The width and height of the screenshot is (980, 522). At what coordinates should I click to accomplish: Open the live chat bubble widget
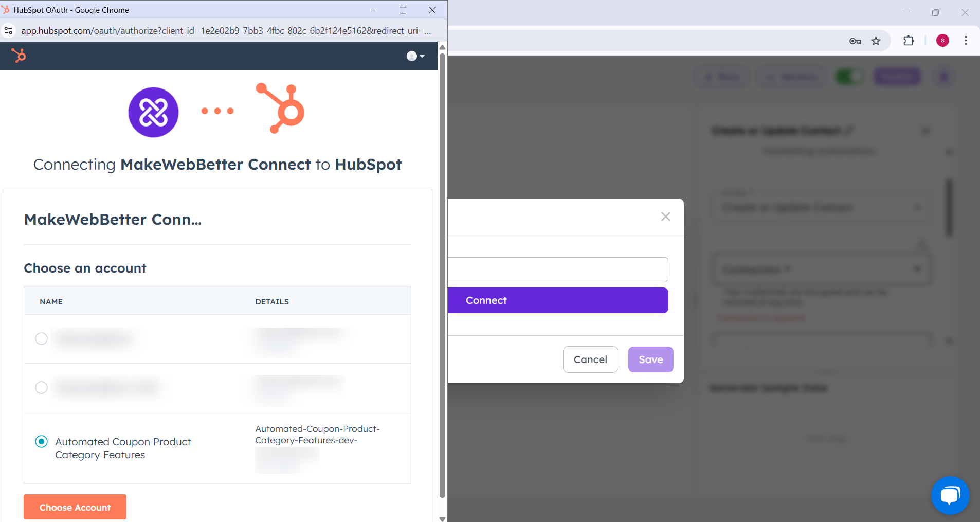[950, 495]
